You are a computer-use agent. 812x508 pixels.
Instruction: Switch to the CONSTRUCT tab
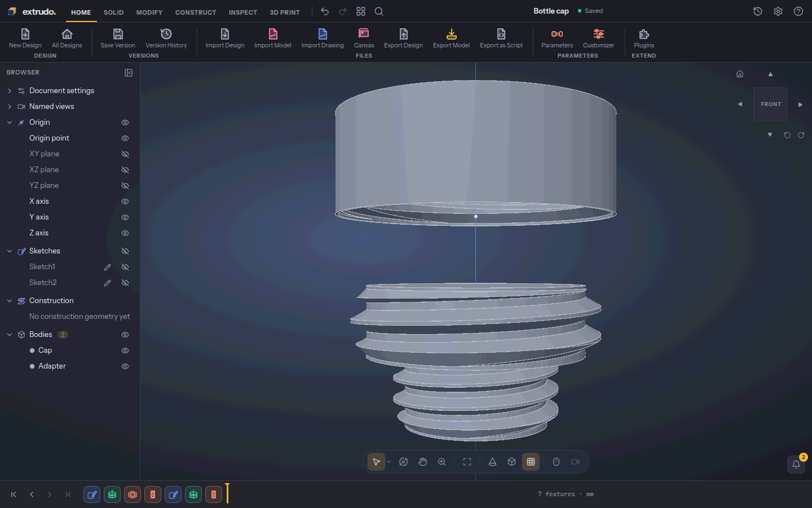(x=196, y=12)
